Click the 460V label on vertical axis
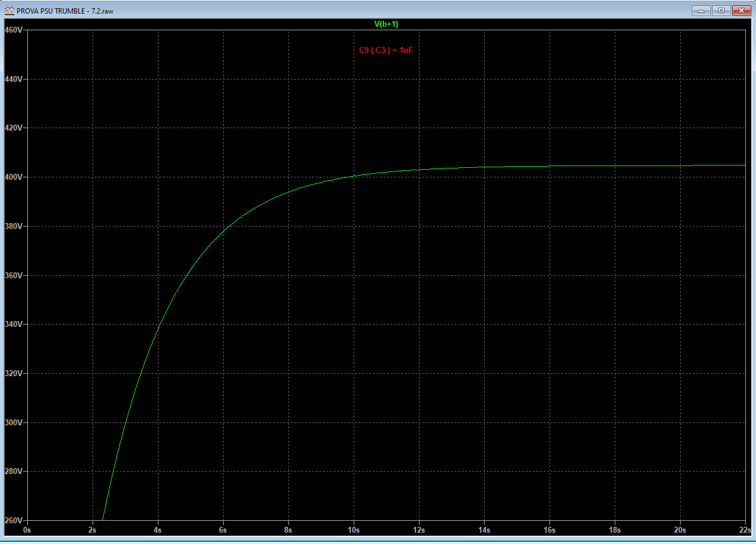This screenshot has height=544, width=756. click(x=12, y=30)
